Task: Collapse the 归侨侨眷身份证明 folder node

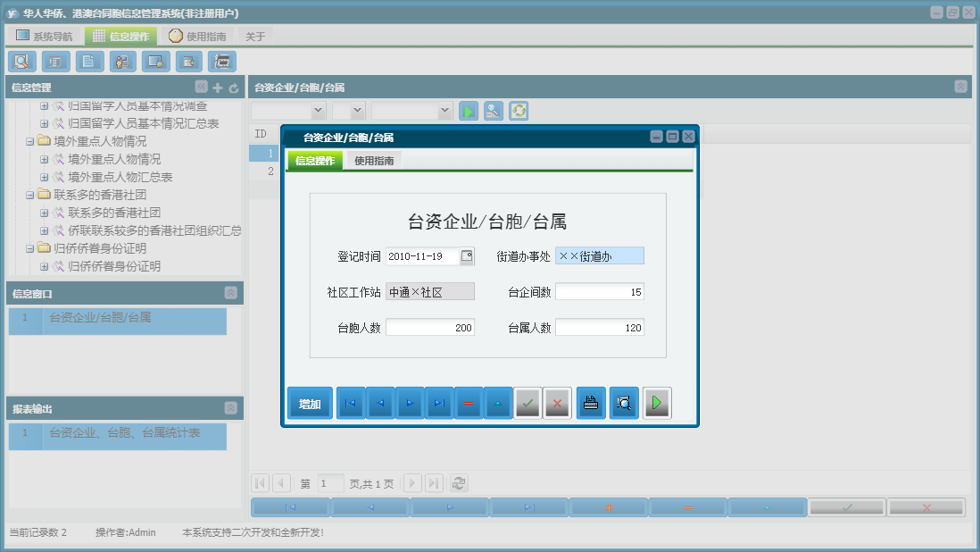Action: point(29,249)
